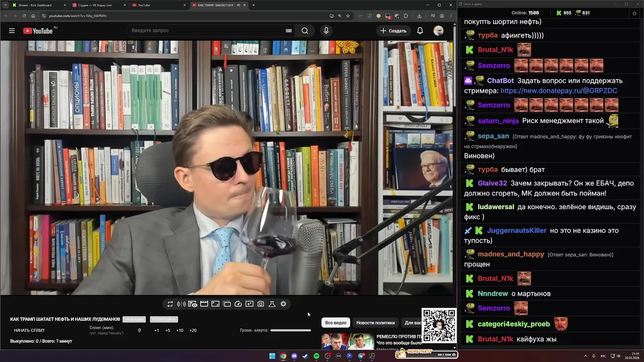Viewport: 644px width, 362px height.
Task: Click the aspect-ratio screen icon under the video
Action: 215,304
